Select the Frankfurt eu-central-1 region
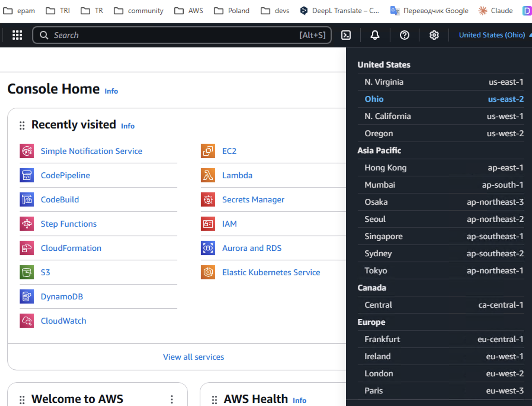 441,339
